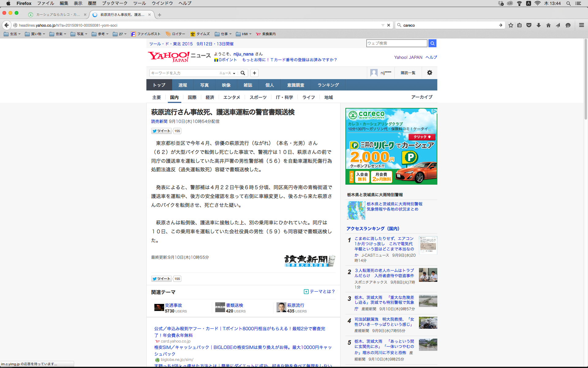This screenshot has height=368, width=588.
Task: Go to the Firefox home page icon
Action: coord(548,25)
